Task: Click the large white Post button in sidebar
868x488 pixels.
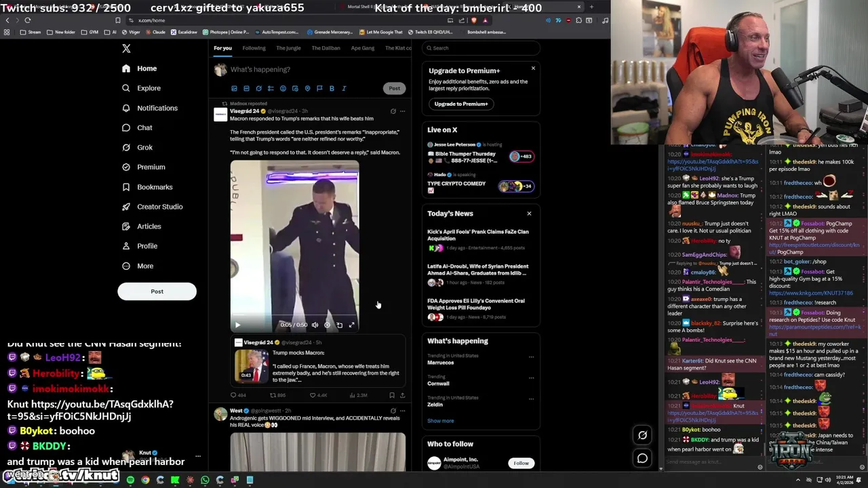Action: (x=157, y=291)
